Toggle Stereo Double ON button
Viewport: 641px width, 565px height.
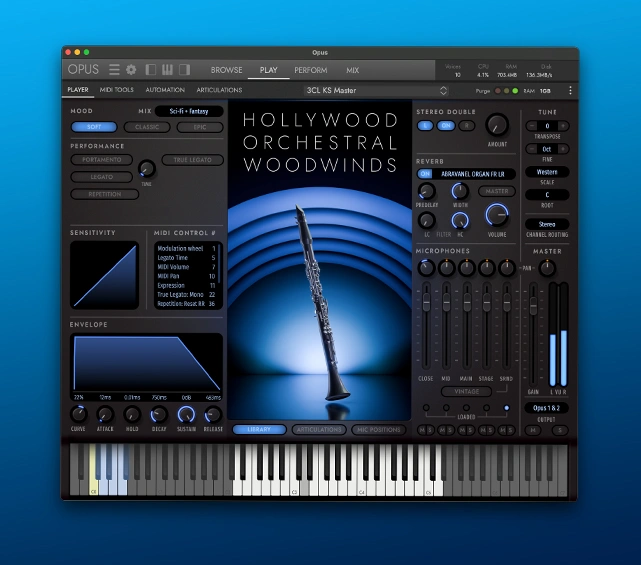446,126
